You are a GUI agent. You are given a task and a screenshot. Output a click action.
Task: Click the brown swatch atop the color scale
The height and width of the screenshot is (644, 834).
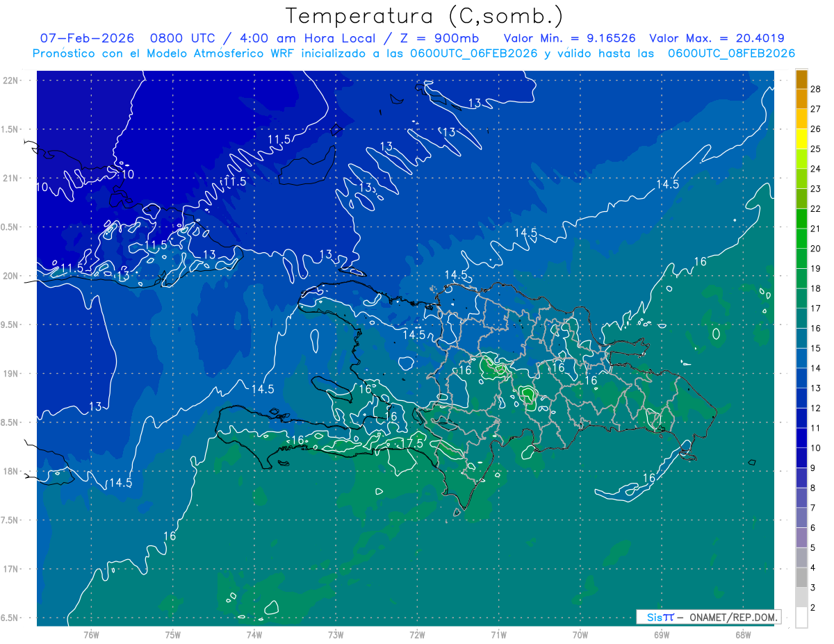coord(801,80)
